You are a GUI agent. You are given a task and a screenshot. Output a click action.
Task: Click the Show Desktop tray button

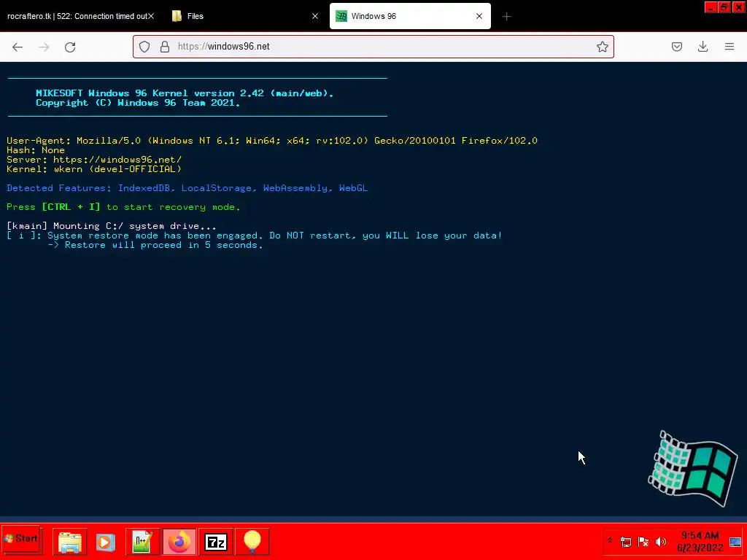click(x=735, y=542)
